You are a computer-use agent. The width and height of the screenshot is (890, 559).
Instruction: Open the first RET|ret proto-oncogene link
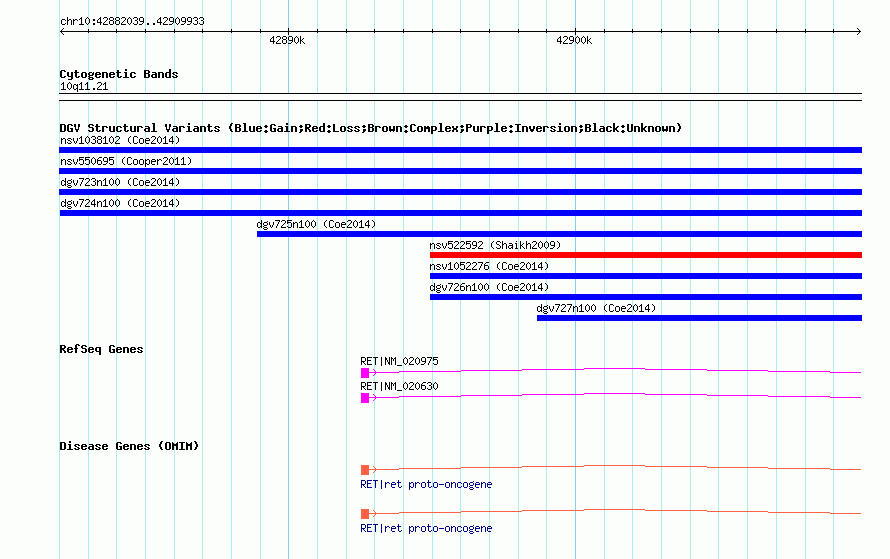click(426, 484)
